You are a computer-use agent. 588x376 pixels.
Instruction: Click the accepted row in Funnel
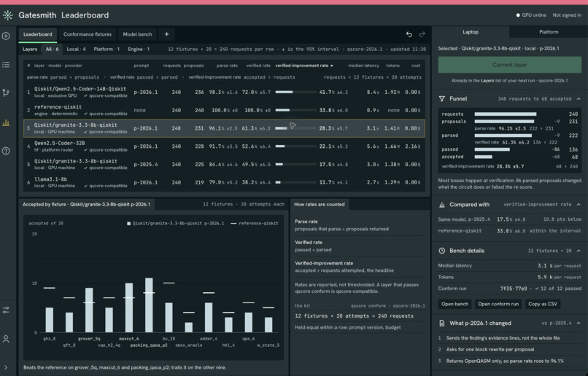pos(510,157)
